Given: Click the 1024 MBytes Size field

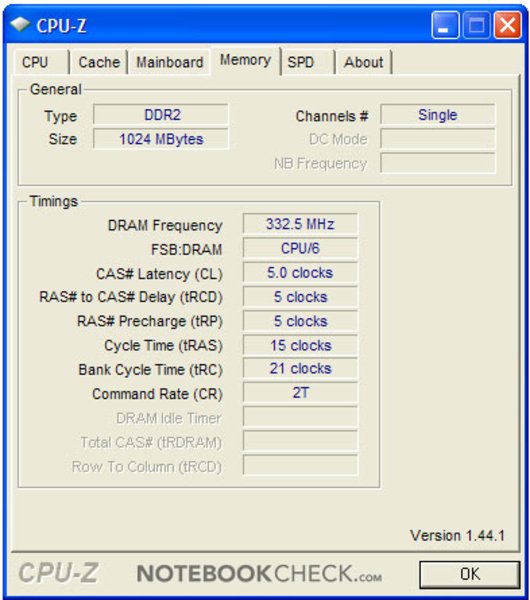Looking at the screenshot, I should [161, 139].
